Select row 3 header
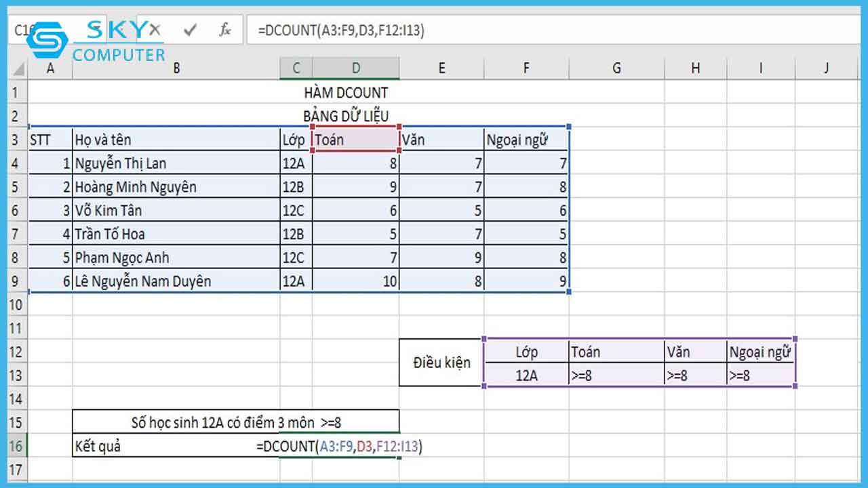868x488 pixels. [18, 140]
